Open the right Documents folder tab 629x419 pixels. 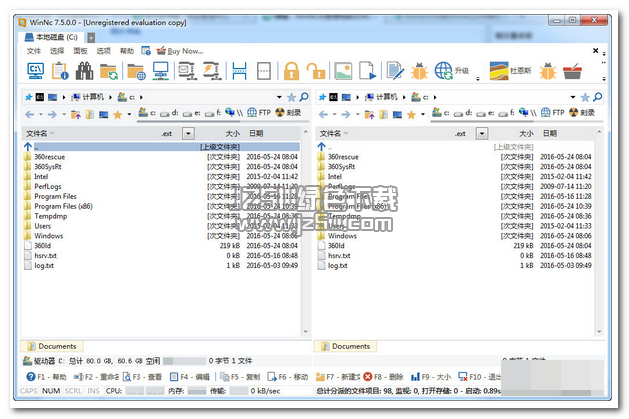pyautogui.click(x=345, y=346)
